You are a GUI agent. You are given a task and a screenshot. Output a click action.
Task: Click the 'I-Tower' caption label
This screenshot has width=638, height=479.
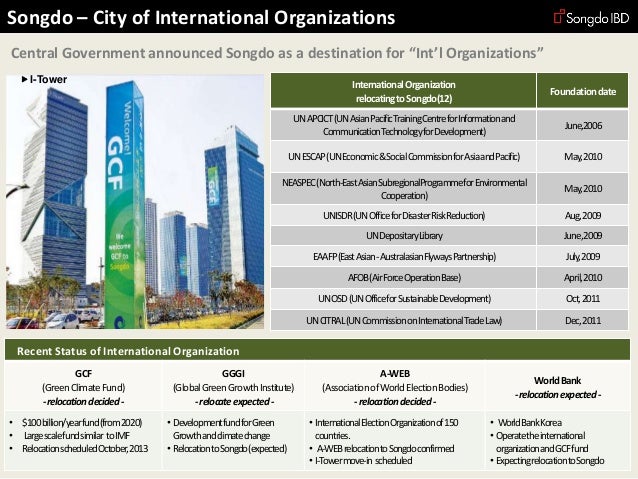[44, 79]
